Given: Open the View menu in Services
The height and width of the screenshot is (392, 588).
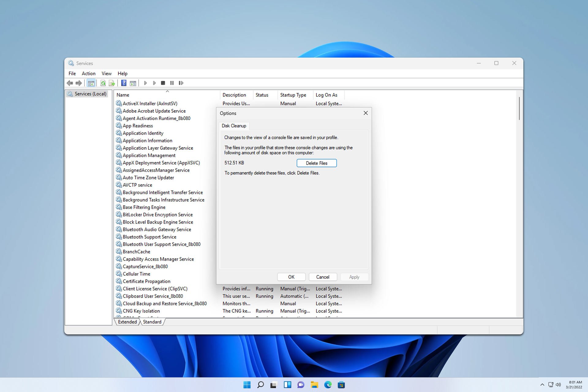Looking at the screenshot, I should 106,73.
